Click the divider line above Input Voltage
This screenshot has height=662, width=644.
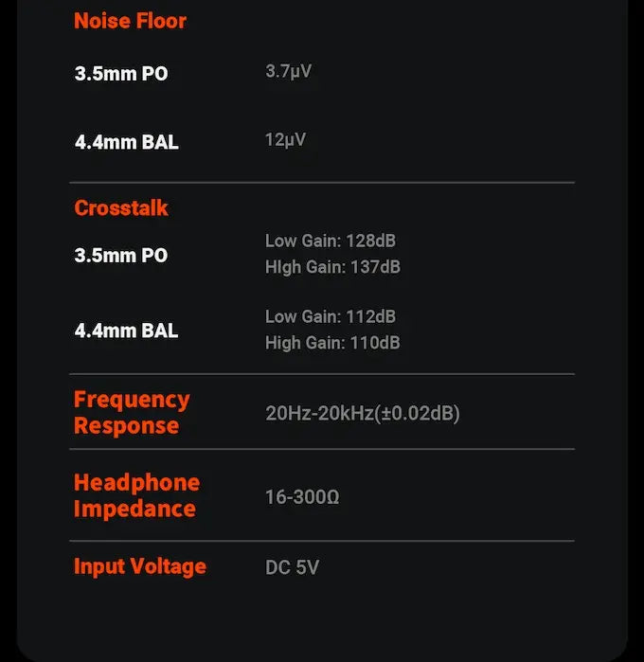(x=321, y=541)
